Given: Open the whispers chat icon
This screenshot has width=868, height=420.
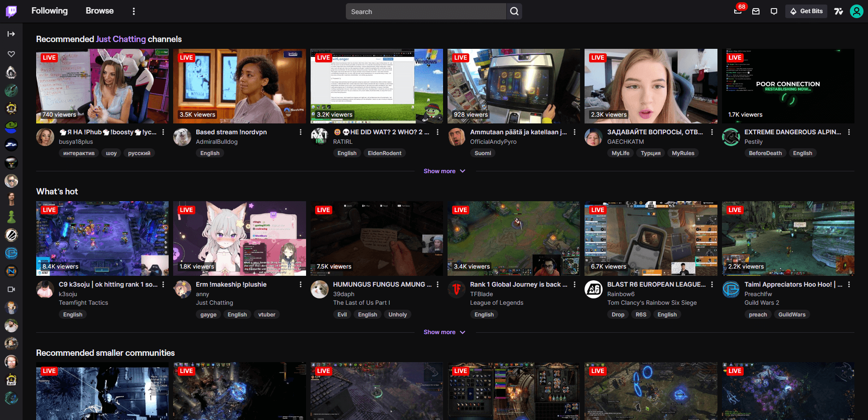Looking at the screenshot, I should click(774, 11).
